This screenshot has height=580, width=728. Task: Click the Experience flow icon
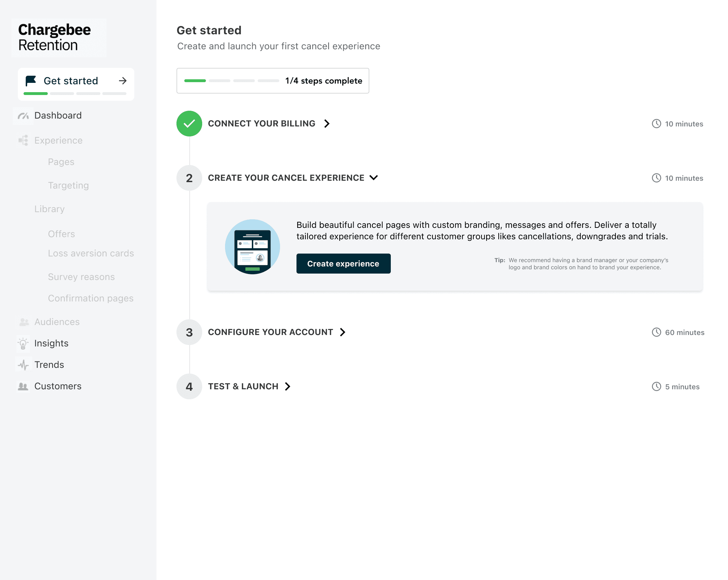pos(23,140)
